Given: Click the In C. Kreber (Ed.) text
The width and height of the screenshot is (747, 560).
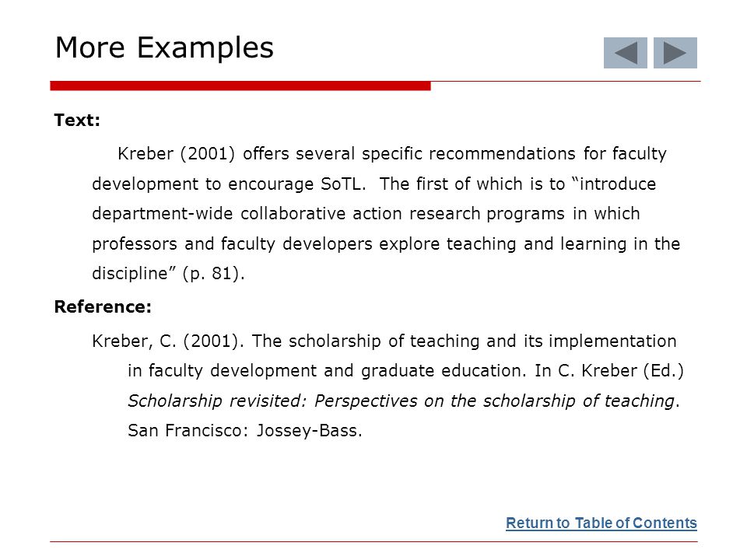Looking at the screenshot, I should (608, 371).
